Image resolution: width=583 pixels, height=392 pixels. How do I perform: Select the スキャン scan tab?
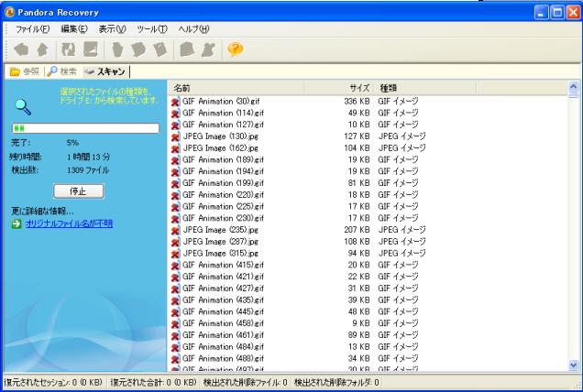[104, 71]
